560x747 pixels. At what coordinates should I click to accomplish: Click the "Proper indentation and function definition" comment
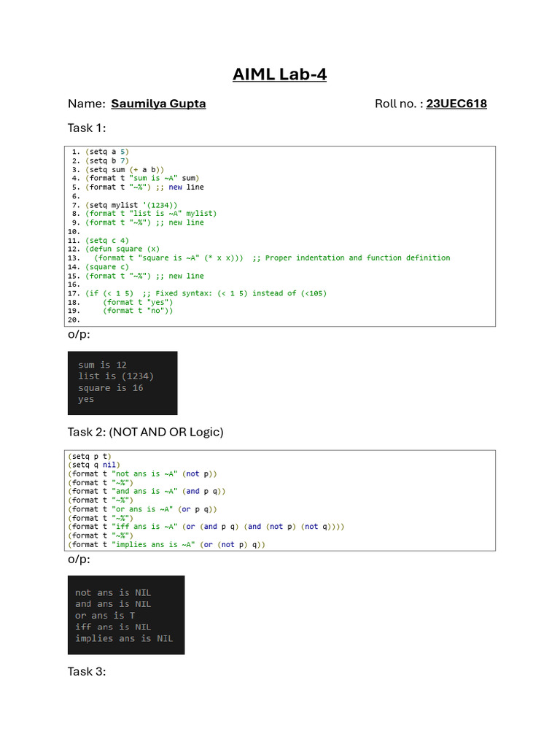357,258
